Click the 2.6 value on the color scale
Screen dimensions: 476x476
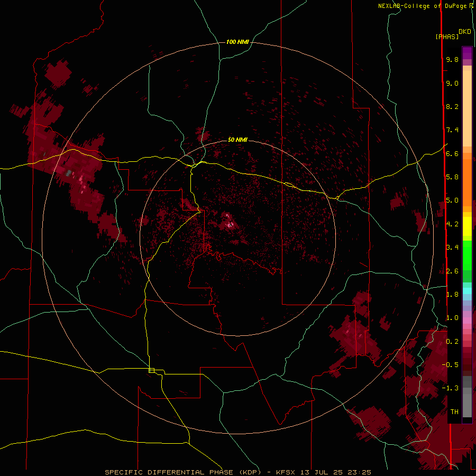[x=452, y=271]
